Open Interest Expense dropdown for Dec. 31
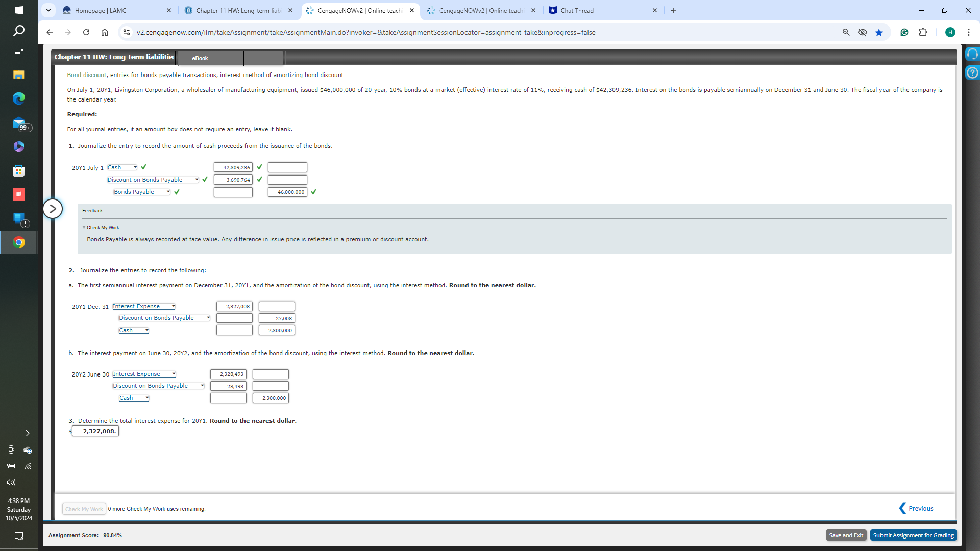 [x=144, y=306]
